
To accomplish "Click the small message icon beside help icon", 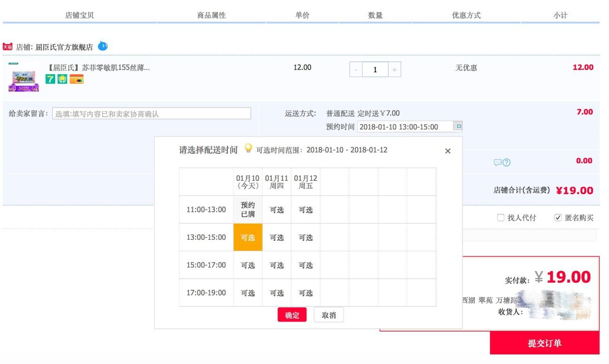I will coord(498,162).
